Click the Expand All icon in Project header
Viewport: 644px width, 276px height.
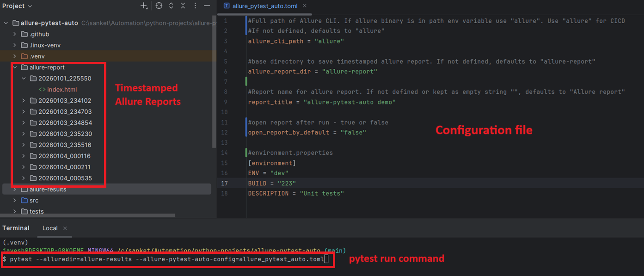pos(171,6)
